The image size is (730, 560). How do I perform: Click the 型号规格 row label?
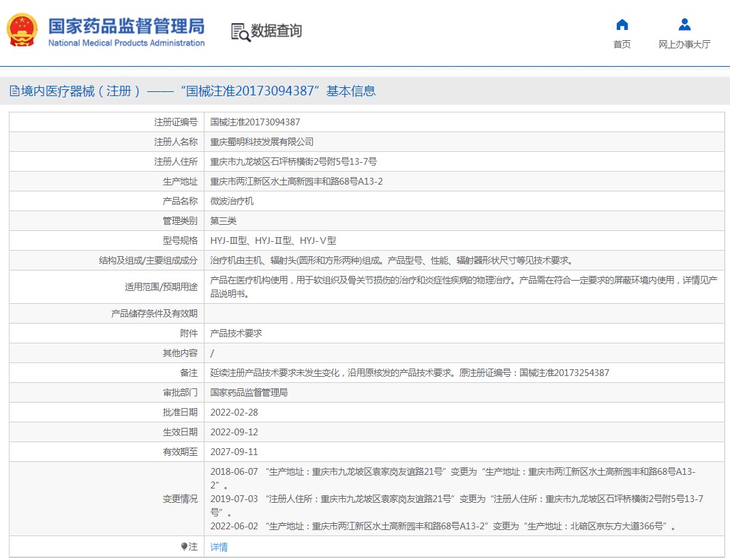pyautogui.click(x=180, y=240)
